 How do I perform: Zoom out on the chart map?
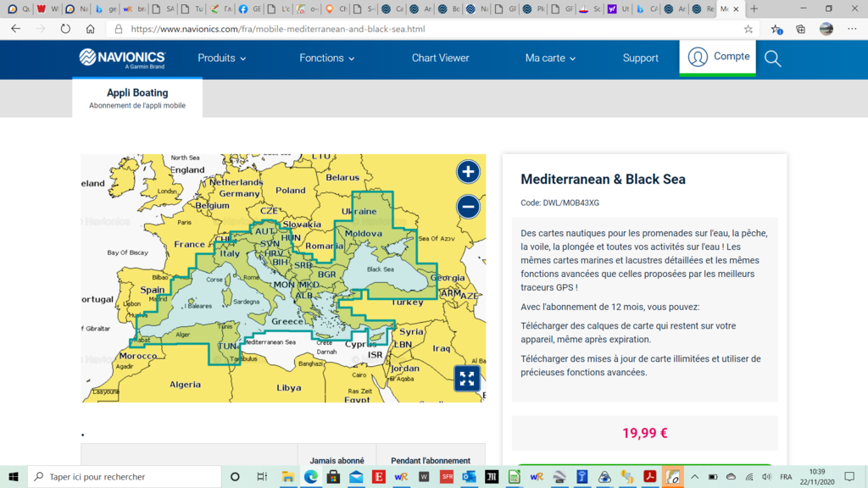(468, 207)
